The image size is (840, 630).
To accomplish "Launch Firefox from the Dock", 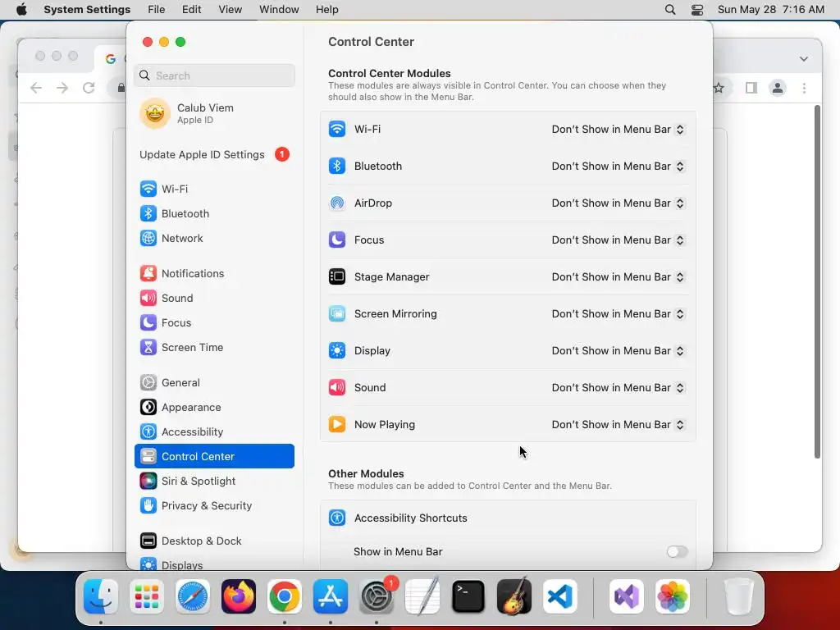I will [239, 596].
